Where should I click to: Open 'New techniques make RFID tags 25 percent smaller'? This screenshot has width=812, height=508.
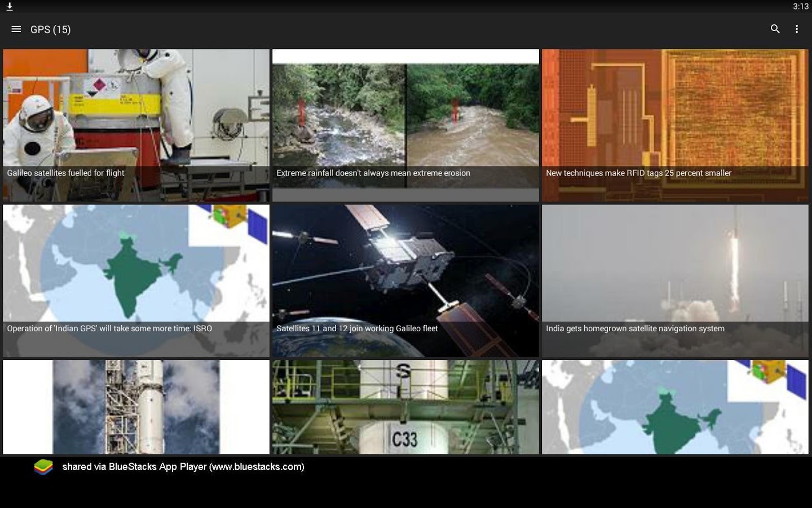(674, 125)
